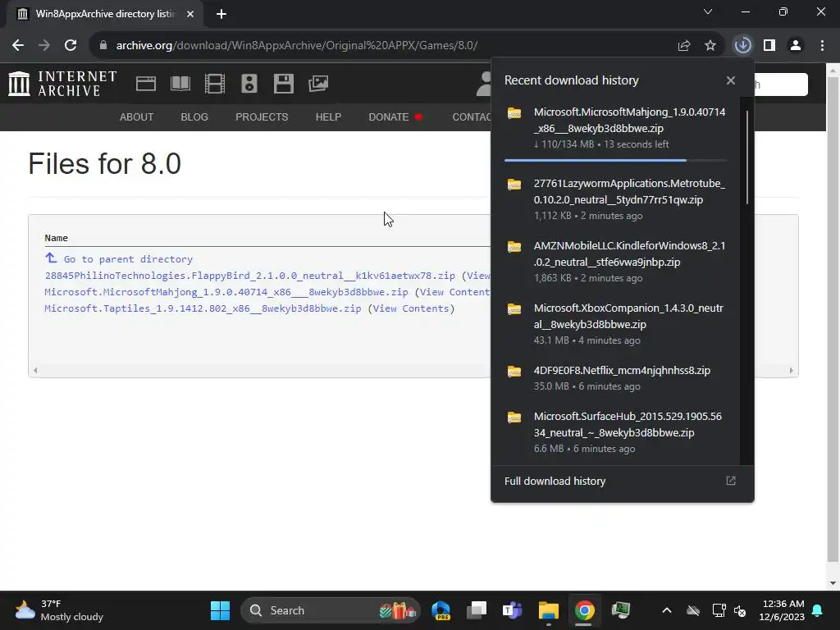Viewport: 840px width, 630px height.
Task: Reload the archive.org page
Action: click(x=71, y=45)
